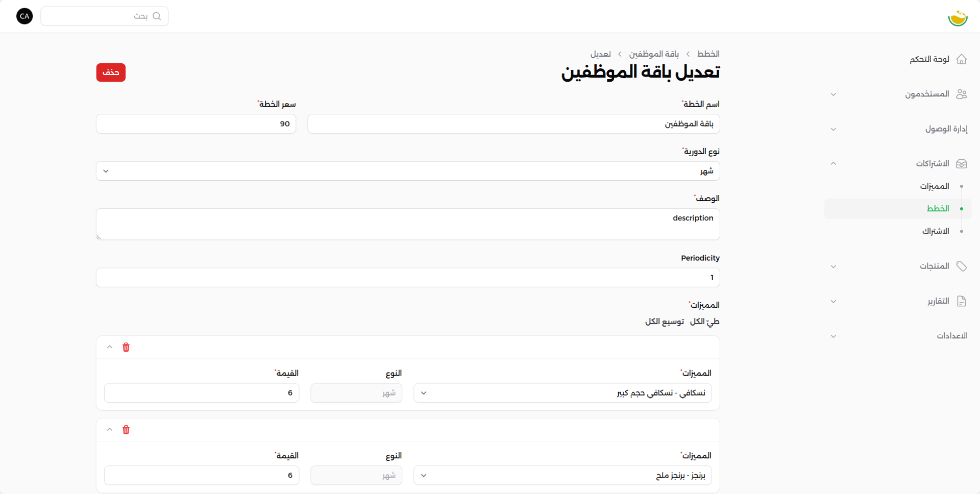Click the Periodicity input field
Screen dimensions: 980x494
[x=408, y=278]
